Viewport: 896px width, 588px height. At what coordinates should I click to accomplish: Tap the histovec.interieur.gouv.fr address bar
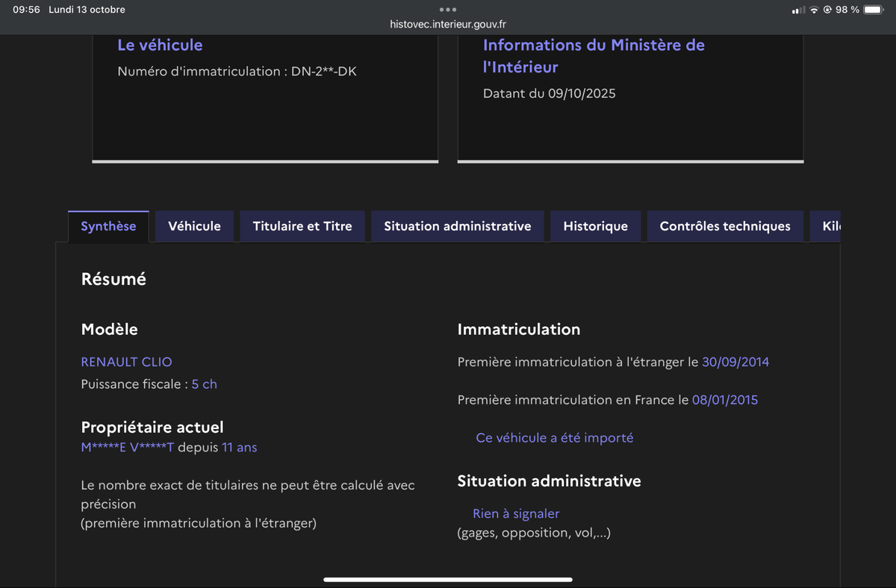point(448,23)
